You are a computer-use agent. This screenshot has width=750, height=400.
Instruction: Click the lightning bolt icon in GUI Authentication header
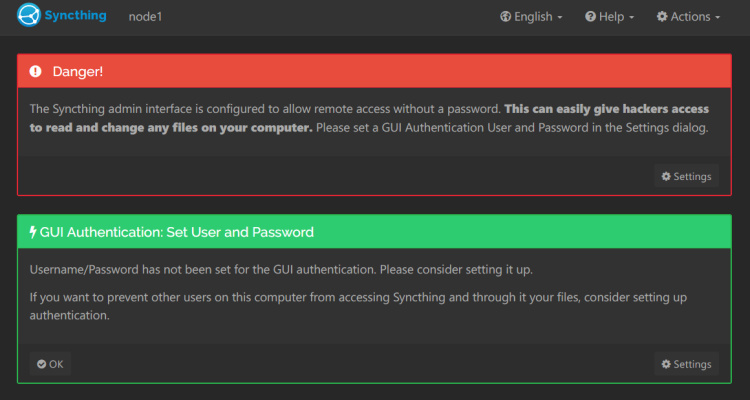point(33,232)
